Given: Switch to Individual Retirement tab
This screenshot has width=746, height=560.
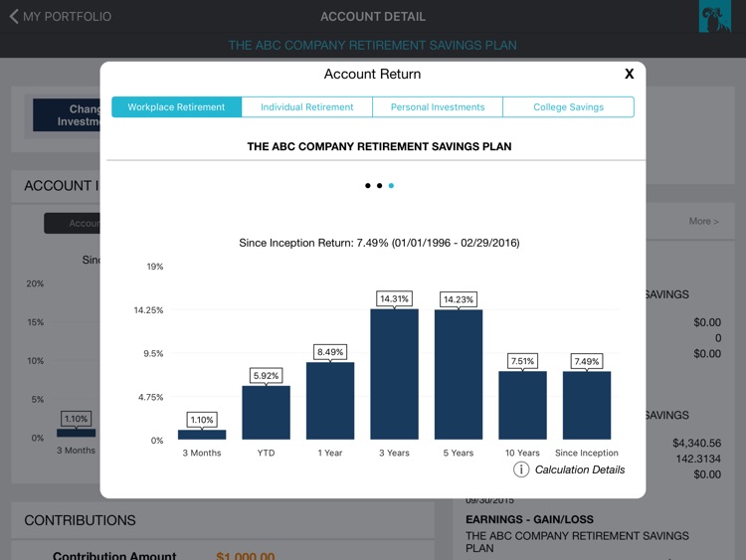Looking at the screenshot, I should click(x=307, y=107).
